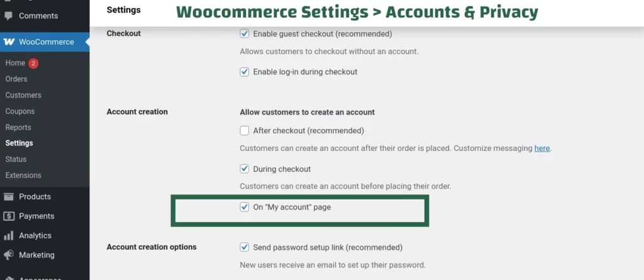Uncheck During checkout account creation
Image resolution: width=644 pixels, height=280 pixels.
coord(245,169)
